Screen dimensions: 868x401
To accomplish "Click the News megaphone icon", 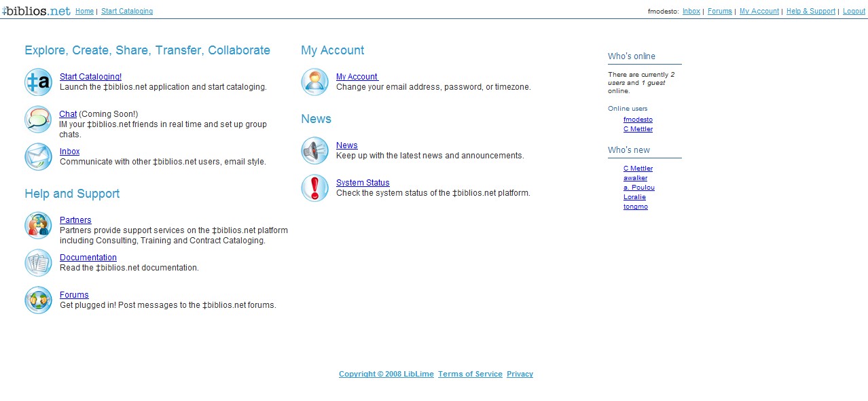I will (314, 151).
